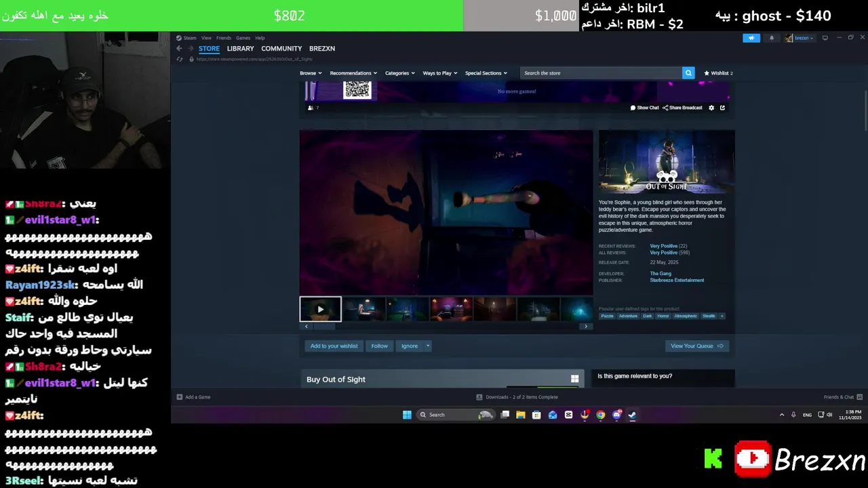Viewport: 868px width, 488px height.
Task: Click the plus button to add a tag
Action: pos(722,316)
